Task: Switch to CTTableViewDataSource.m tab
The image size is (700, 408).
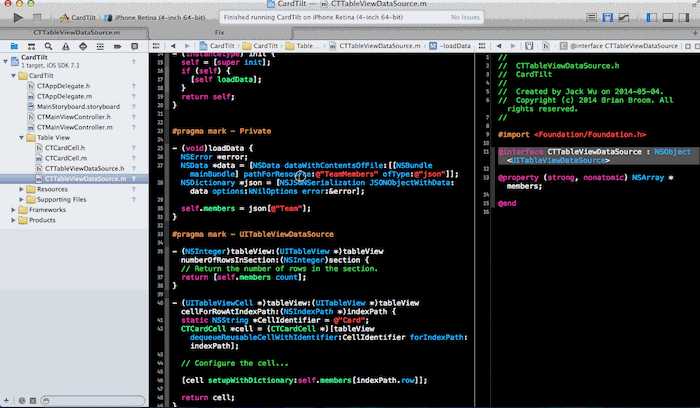Action: 77,33
